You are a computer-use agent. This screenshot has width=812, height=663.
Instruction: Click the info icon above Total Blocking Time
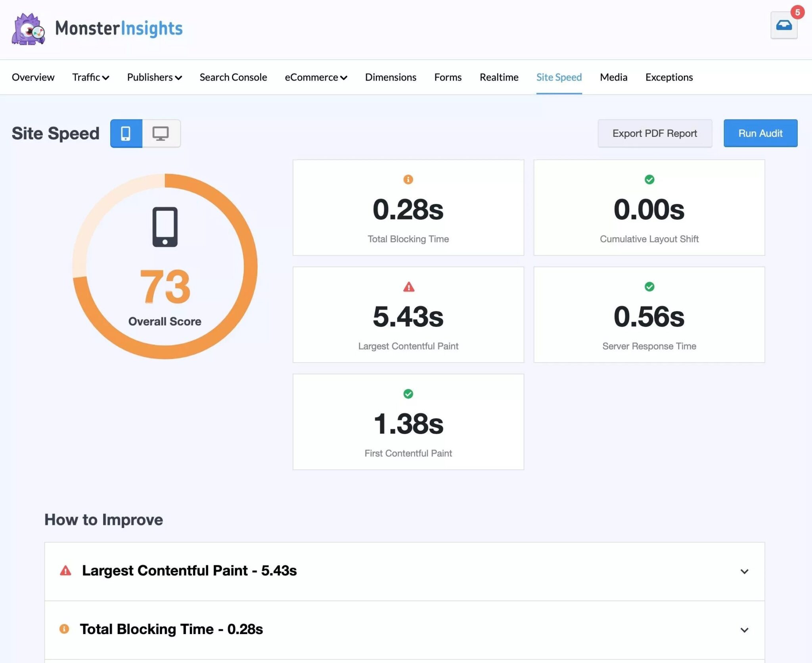coord(408,179)
